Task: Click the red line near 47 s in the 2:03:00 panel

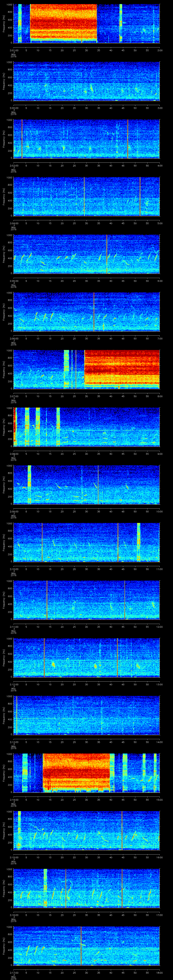Action: (x=128, y=139)
